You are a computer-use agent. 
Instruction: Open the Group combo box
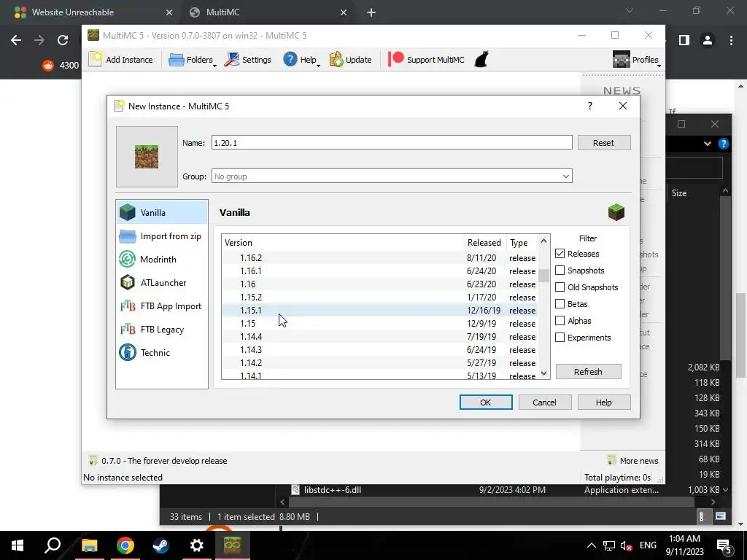point(392,176)
